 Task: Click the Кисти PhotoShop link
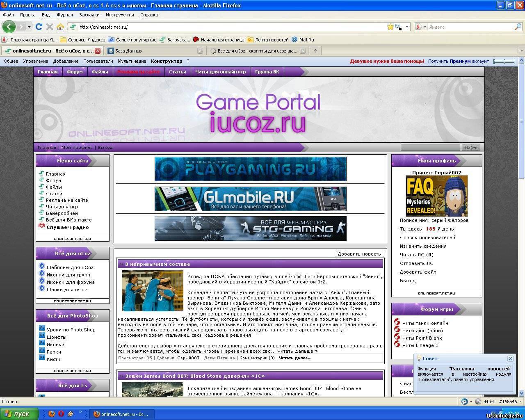[53, 359]
